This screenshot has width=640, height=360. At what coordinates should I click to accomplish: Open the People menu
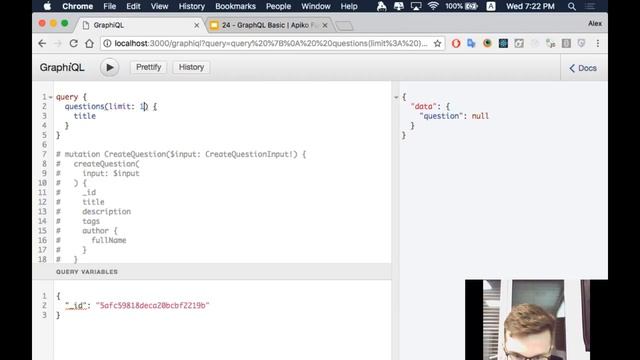coord(278,6)
